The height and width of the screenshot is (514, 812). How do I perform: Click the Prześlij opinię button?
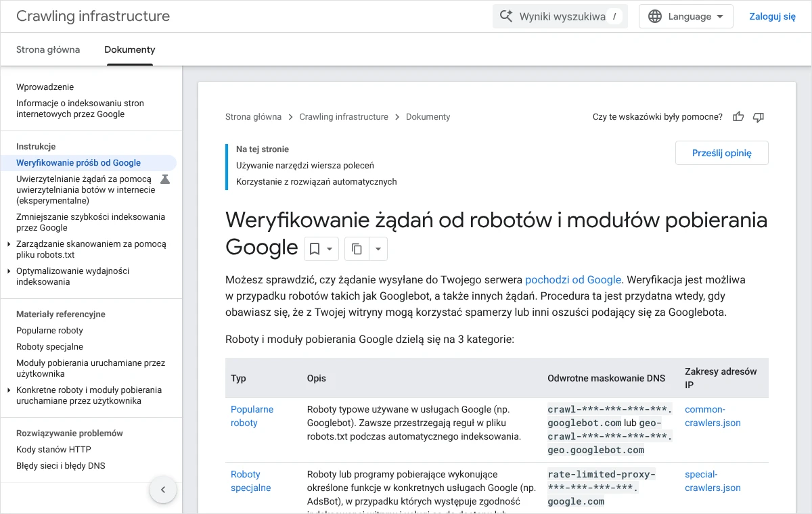tap(722, 153)
